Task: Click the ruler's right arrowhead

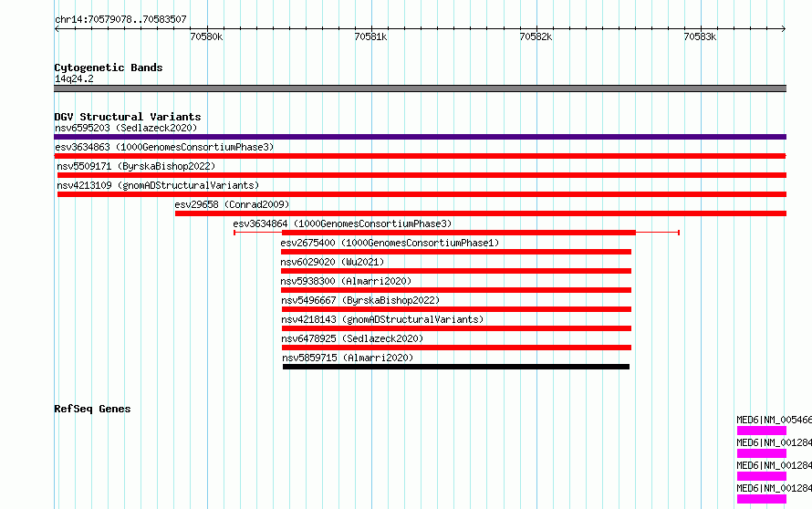Action: [x=784, y=29]
